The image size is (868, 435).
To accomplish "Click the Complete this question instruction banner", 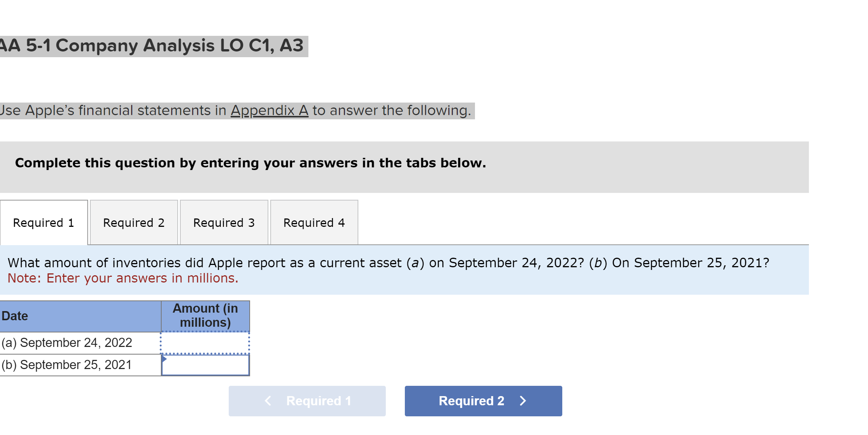I will pos(250,163).
